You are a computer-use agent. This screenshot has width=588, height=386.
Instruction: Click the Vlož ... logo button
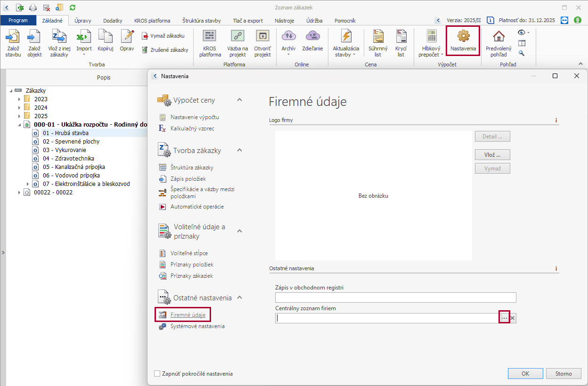[492, 154]
